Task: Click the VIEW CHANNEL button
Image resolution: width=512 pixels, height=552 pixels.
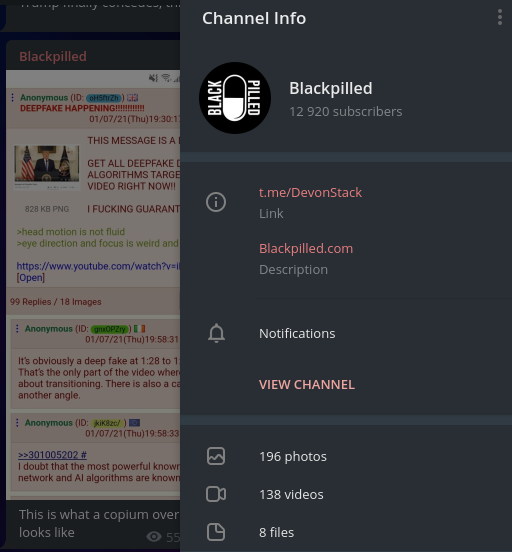Action: 307,384
